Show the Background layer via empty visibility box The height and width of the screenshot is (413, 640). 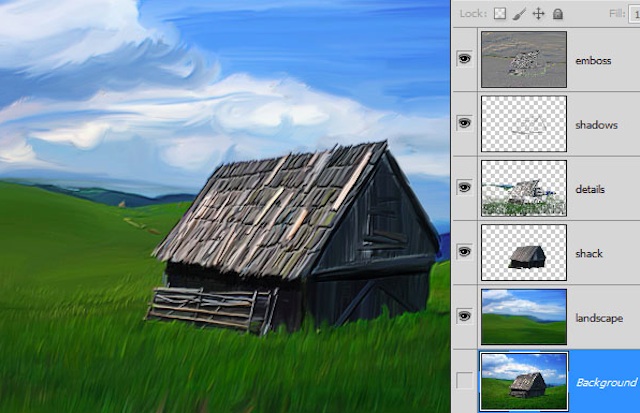[464, 381]
